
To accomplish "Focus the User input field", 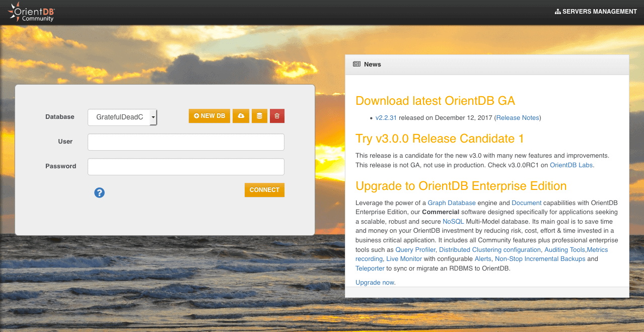I will (x=186, y=142).
